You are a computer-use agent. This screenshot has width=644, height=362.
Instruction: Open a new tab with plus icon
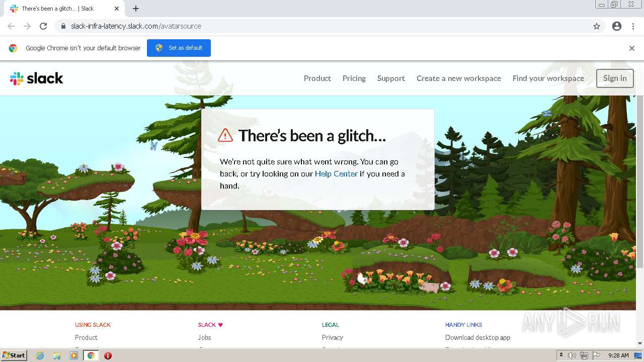pyautogui.click(x=136, y=9)
